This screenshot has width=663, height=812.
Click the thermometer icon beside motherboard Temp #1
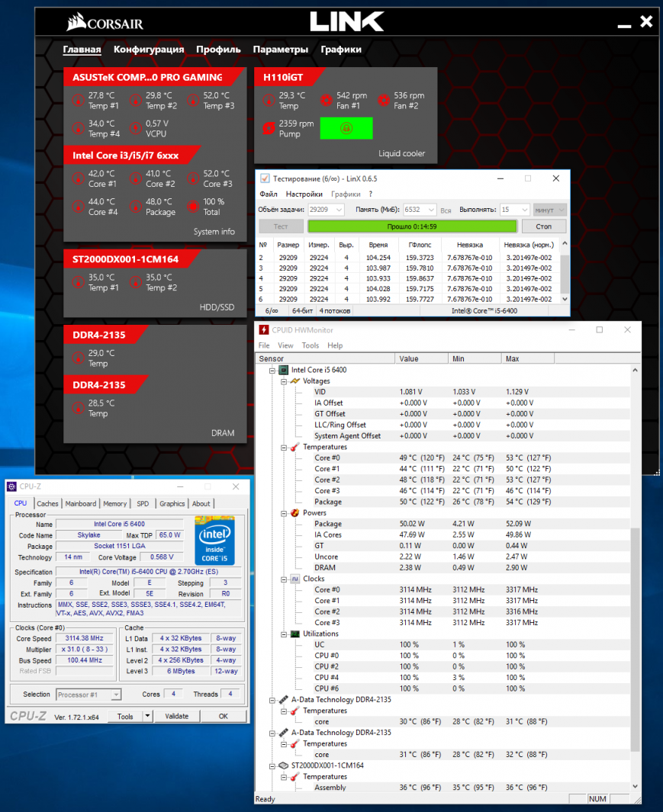click(78, 101)
